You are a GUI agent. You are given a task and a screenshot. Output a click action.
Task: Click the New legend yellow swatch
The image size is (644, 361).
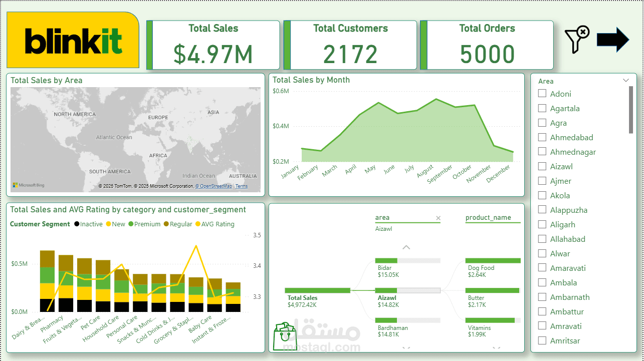pyautogui.click(x=108, y=224)
